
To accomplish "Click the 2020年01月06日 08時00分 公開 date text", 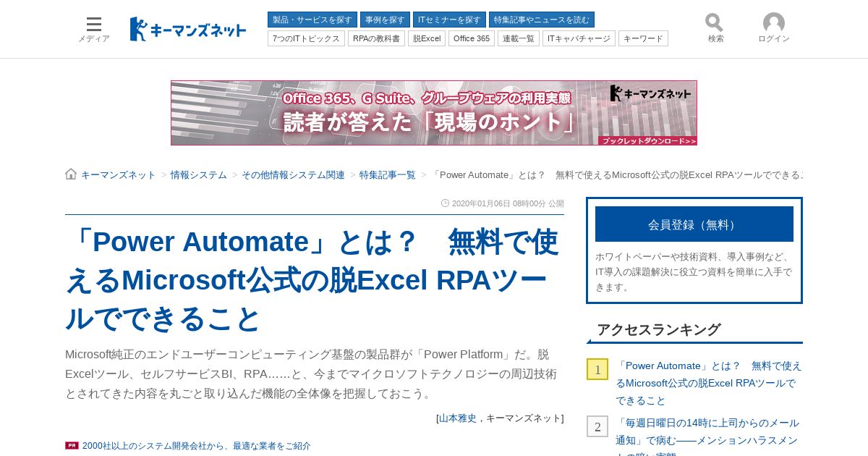I will point(508,203).
